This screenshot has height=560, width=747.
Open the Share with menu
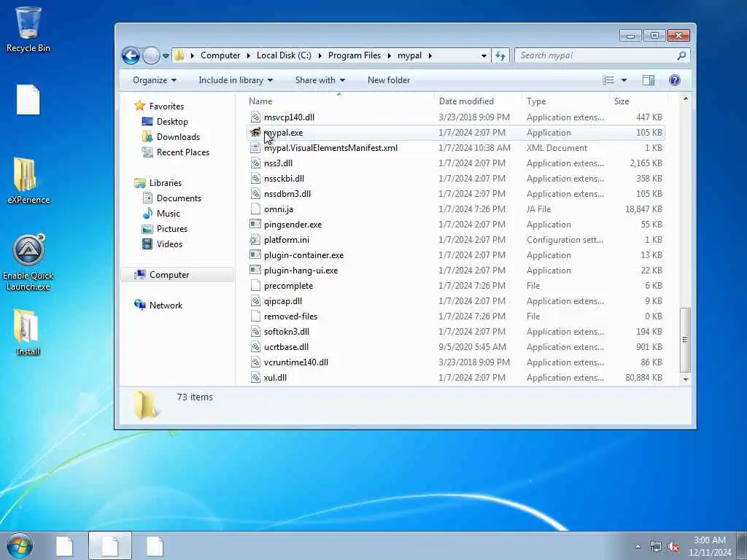coord(320,80)
